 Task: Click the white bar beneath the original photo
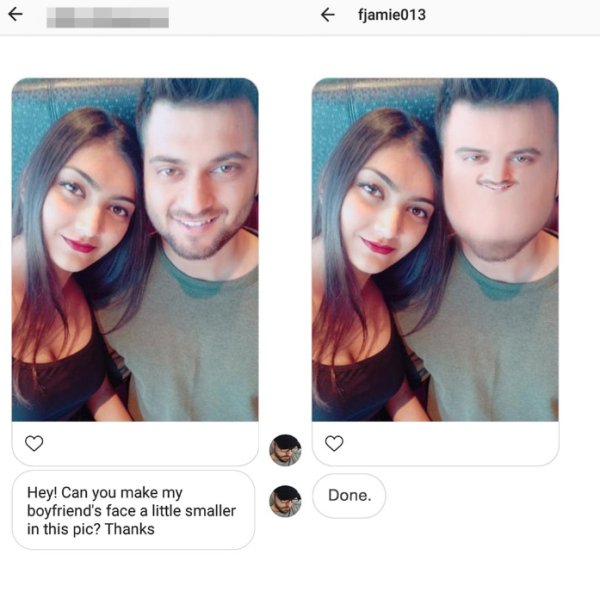[x=135, y=443]
